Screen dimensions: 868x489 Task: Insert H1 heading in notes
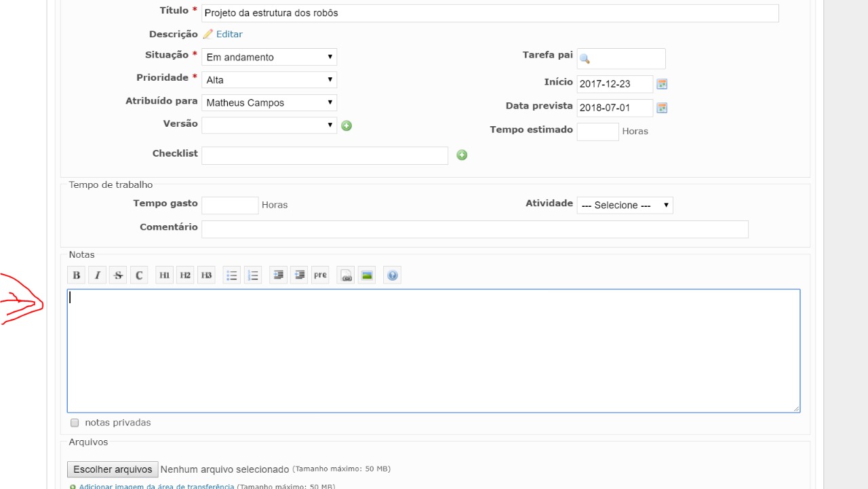(164, 275)
